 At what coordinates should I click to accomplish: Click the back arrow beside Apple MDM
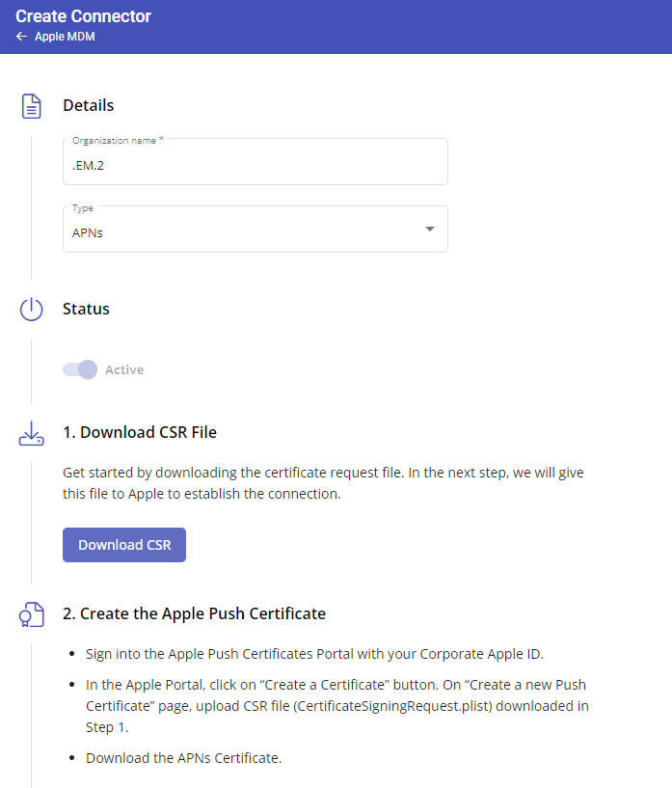(21, 37)
